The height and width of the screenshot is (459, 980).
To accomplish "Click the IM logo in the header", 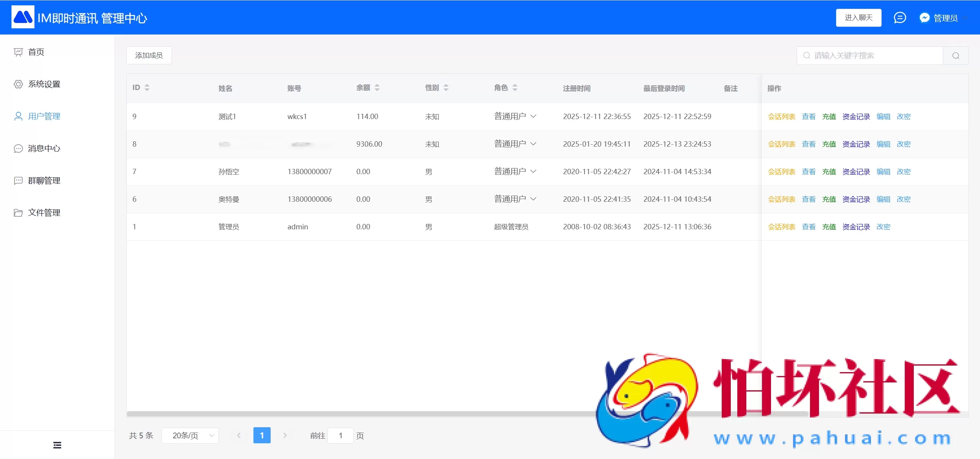I will point(23,17).
